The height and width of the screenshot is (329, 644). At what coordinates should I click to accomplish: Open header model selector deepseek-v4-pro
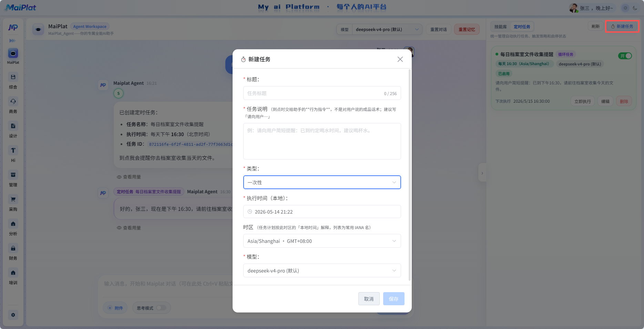pyautogui.click(x=387, y=30)
